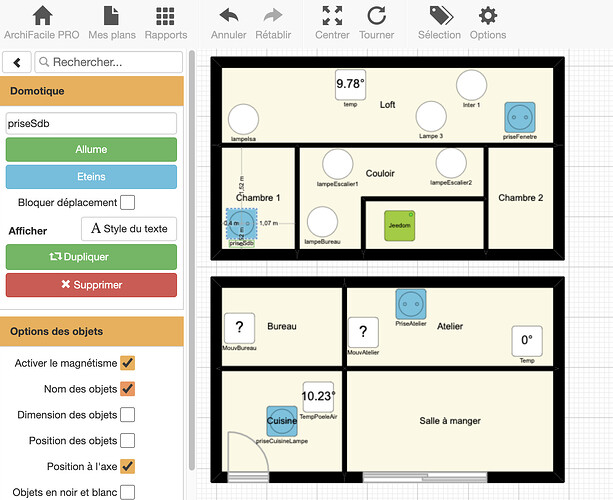Collapse the Domotique panel header
613x500 pixels.
pyautogui.click(x=92, y=90)
